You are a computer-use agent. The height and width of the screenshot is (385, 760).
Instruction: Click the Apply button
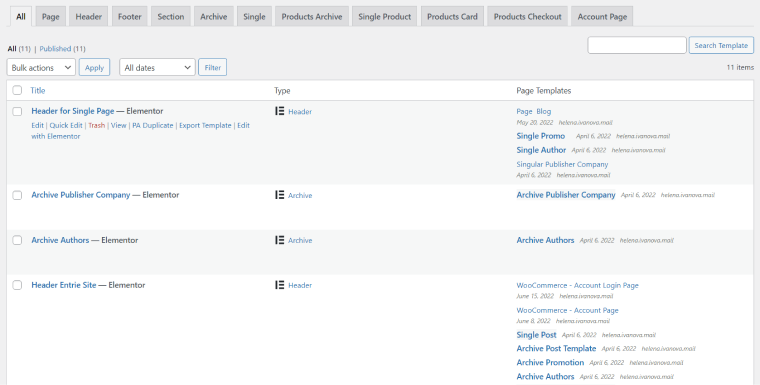coord(95,67)
